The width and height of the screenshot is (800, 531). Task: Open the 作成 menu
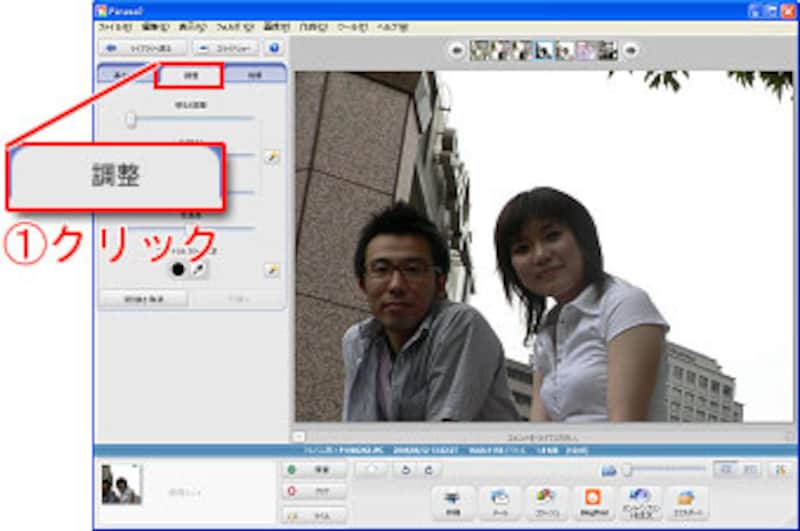313,27
